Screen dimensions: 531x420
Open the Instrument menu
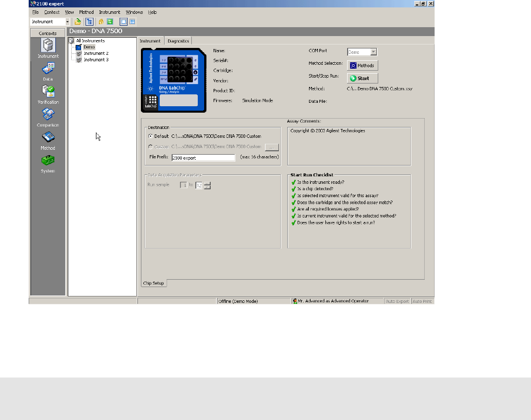(109, 12)
